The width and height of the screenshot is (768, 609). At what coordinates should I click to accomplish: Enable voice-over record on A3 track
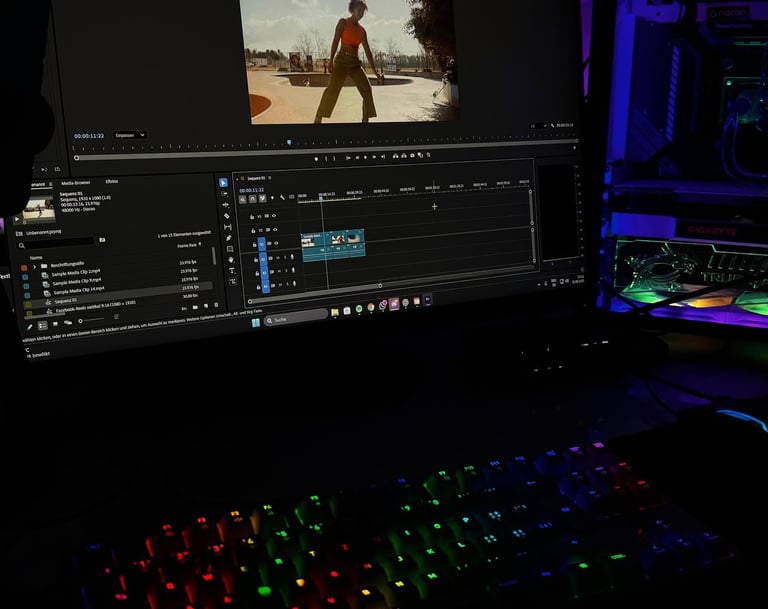(294, 283)
